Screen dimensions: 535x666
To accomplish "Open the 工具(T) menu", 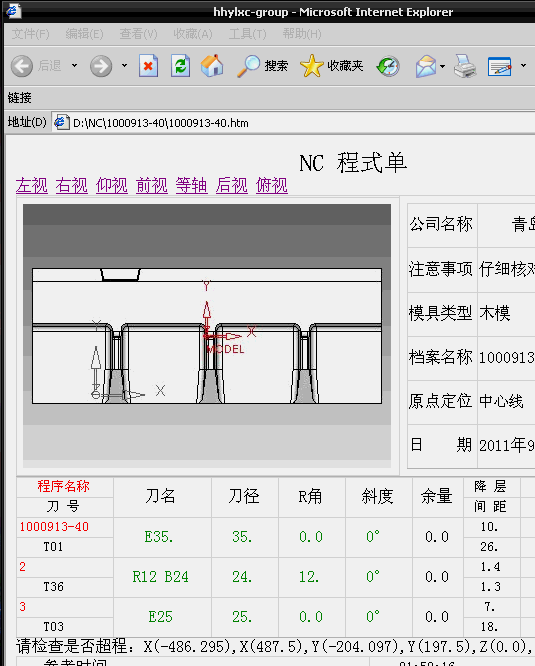I will [248, 34].
